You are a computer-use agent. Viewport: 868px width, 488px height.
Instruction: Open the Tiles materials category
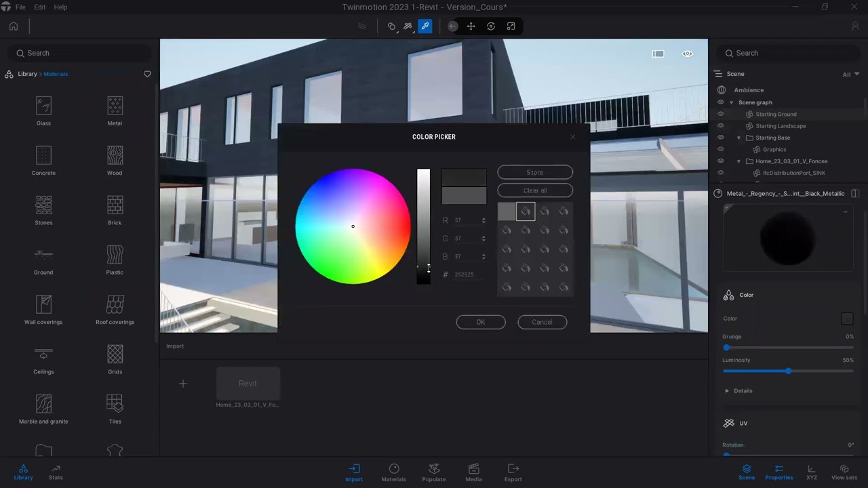(x=115, y=409)
